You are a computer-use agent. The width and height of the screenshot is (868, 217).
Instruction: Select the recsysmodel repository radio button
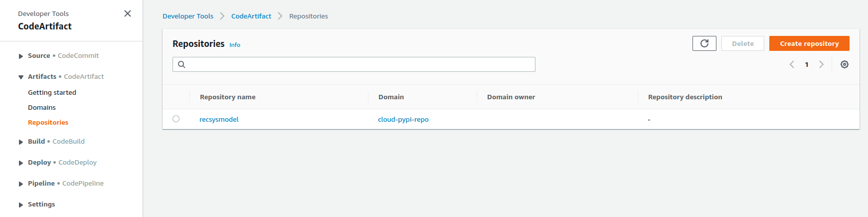(x=176, y=119)
